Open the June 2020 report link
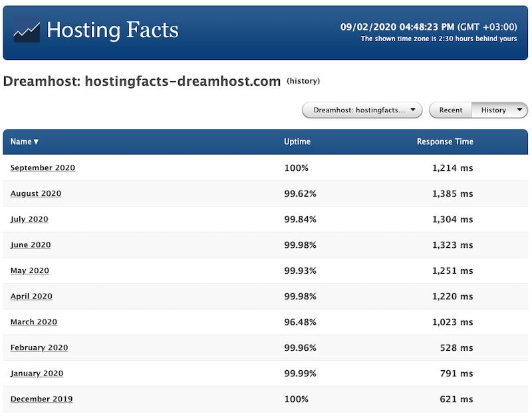 (x=31, y=245)
